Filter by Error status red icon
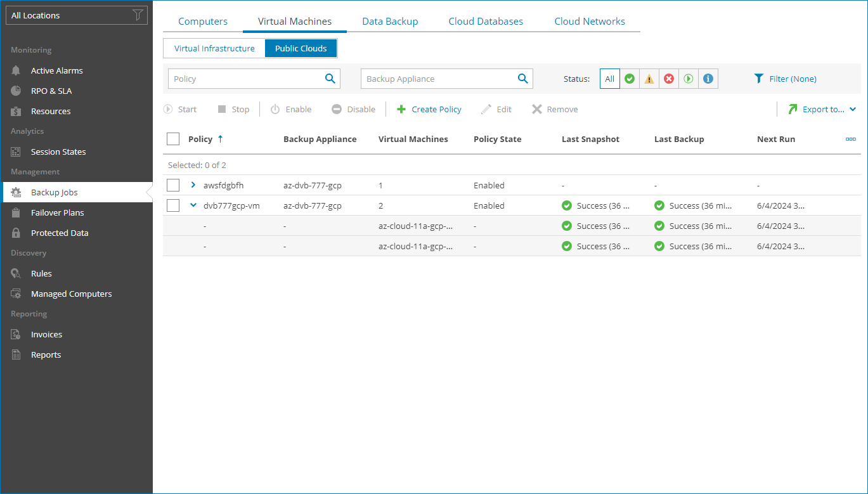The width and height of the screenshot is (868, 494). 669,79
